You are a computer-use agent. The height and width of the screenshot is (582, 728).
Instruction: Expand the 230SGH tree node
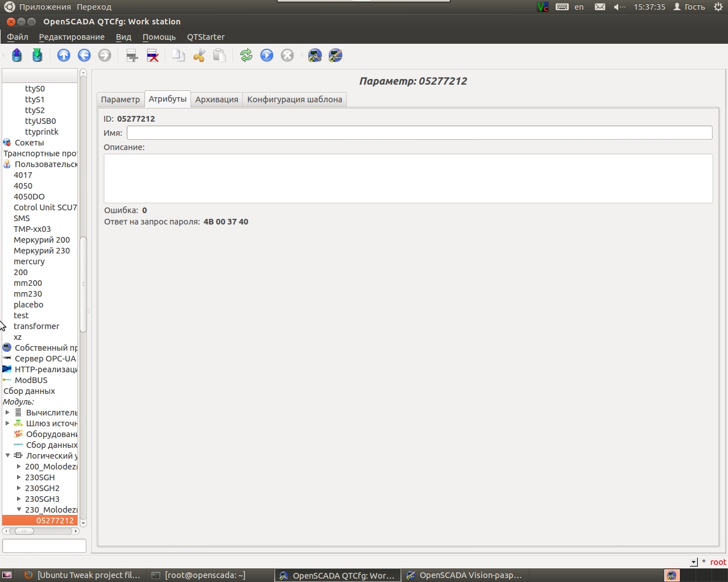click(x=19, y=477)
